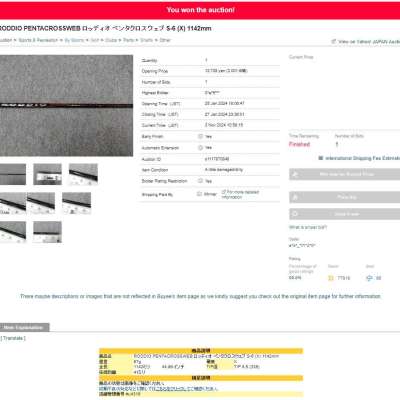The width and height of the screenshot is (400, 400).
Task: Open the Sports & Recreation breadcrumb link
Action: [x=38, y=40]
